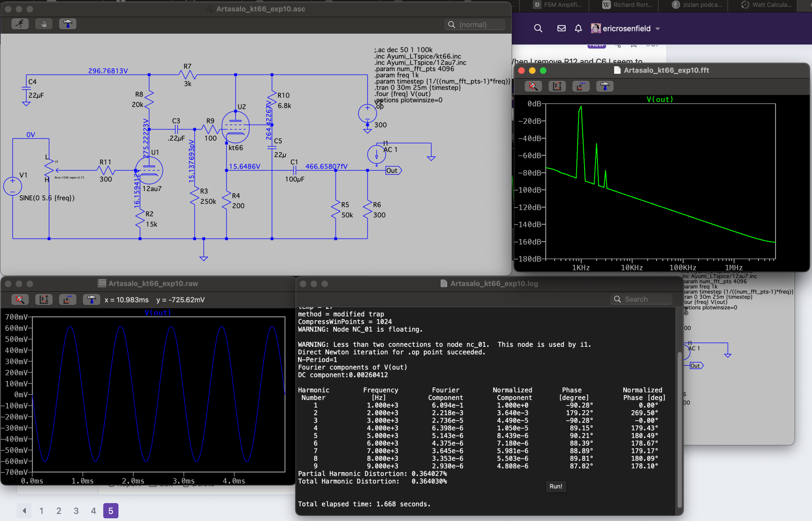This screenshot has width=812, height=521.
Task: Click autorange axes icon in the FFT window
Action: coord(557,86)
